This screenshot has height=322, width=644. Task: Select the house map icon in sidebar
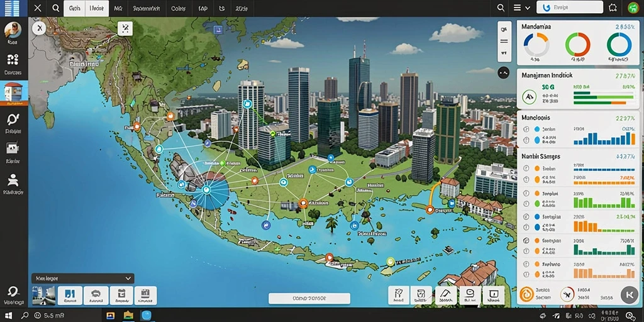(x=14, y=92)
